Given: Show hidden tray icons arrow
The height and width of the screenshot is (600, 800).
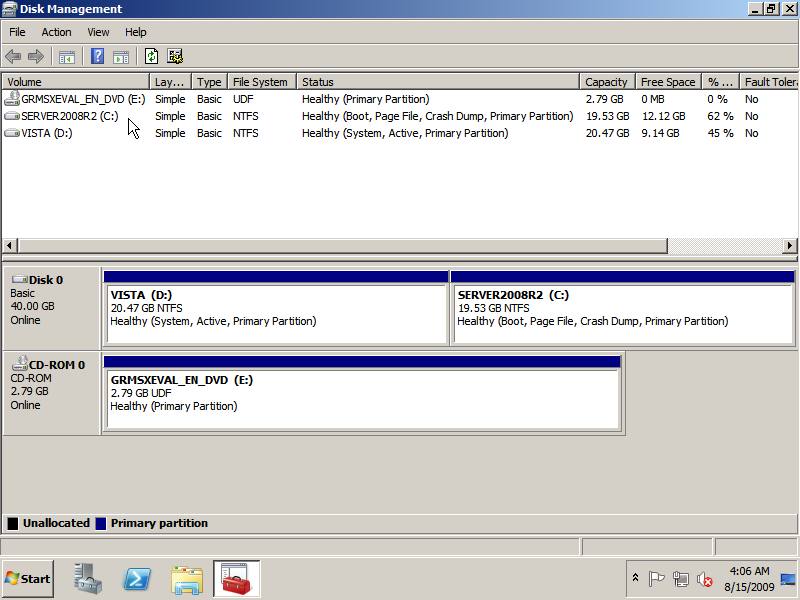Looking at the screenshot, I should click(x=635, y=578).
